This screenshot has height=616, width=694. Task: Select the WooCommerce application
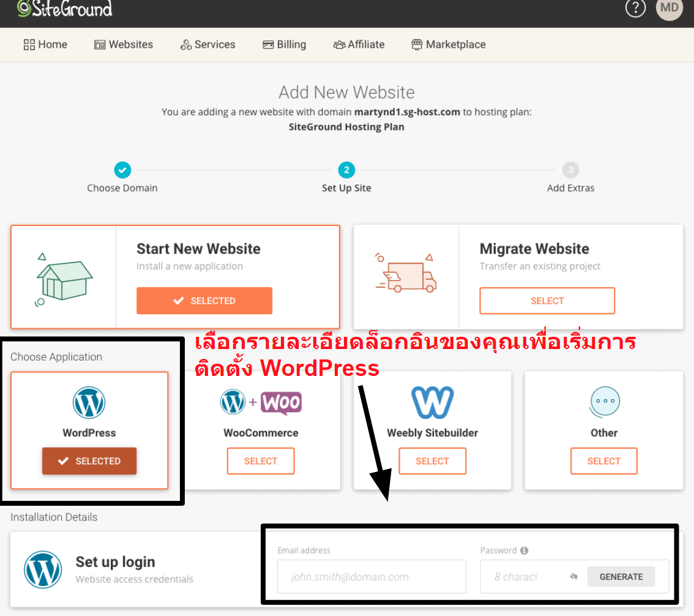261,461
